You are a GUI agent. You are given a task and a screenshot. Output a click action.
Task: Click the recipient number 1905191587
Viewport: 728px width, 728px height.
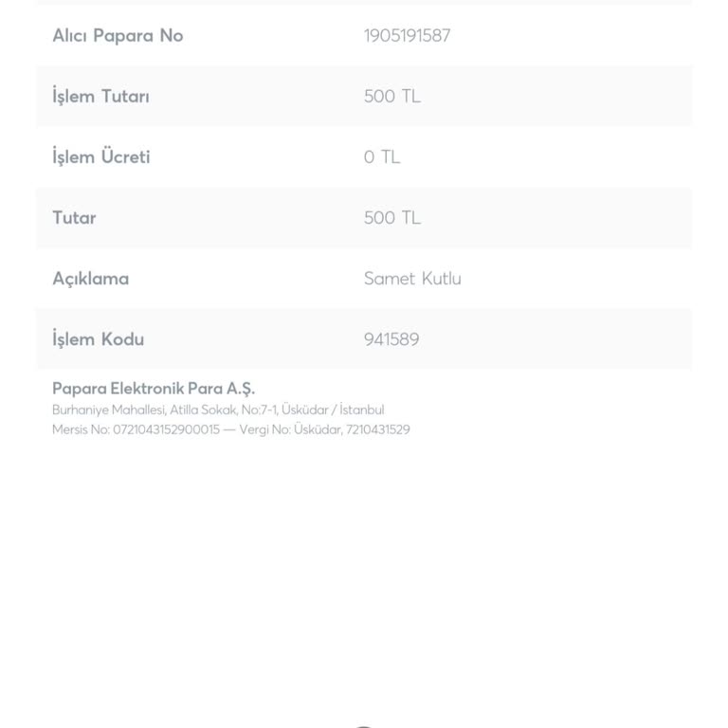(x=408, y=36)
